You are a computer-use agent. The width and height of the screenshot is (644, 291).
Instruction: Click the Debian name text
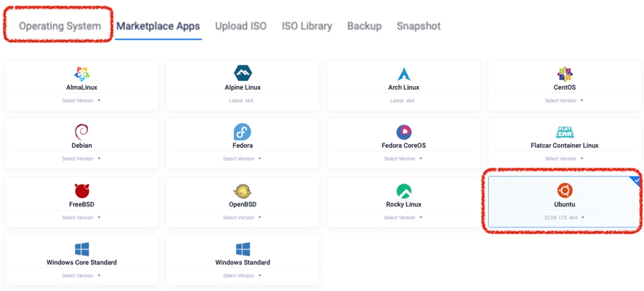pos(82,145)
